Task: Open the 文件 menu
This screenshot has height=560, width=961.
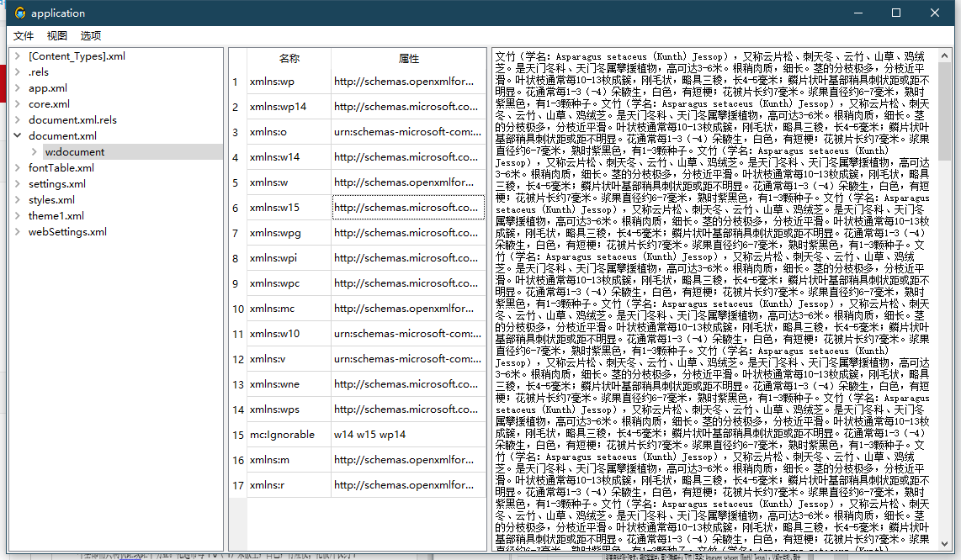Action: [x=23, y=35]
